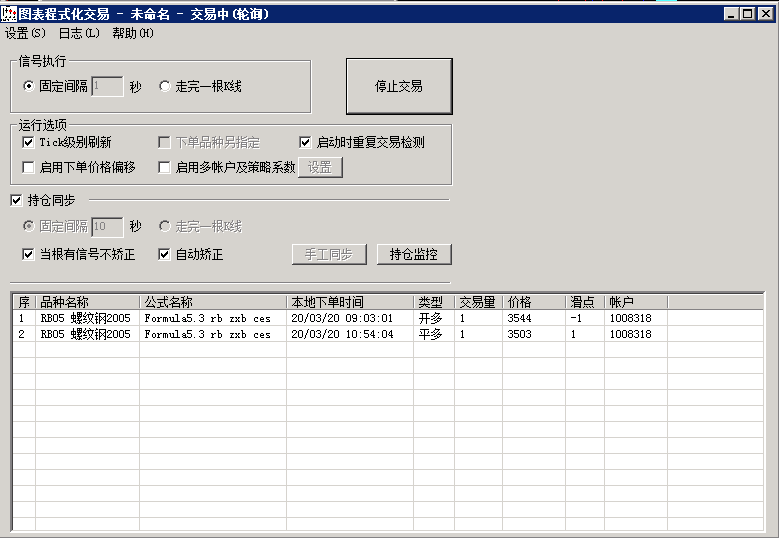Click the 类型 column header
This screenshot has width=779, height=538.
[434, 302]
